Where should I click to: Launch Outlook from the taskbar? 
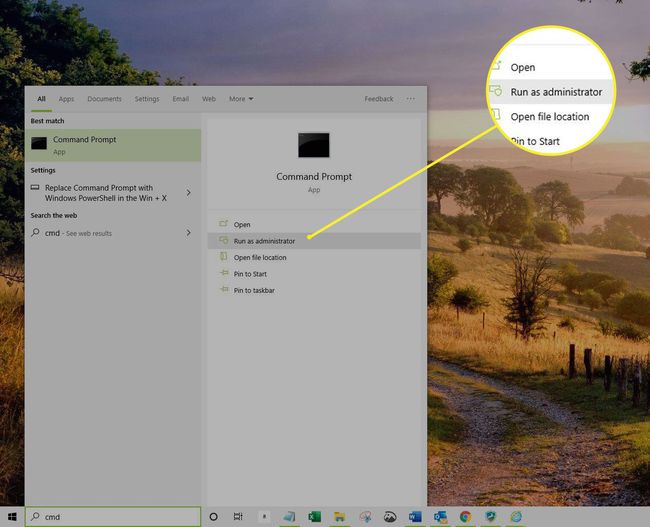click(x=440, y=517)
